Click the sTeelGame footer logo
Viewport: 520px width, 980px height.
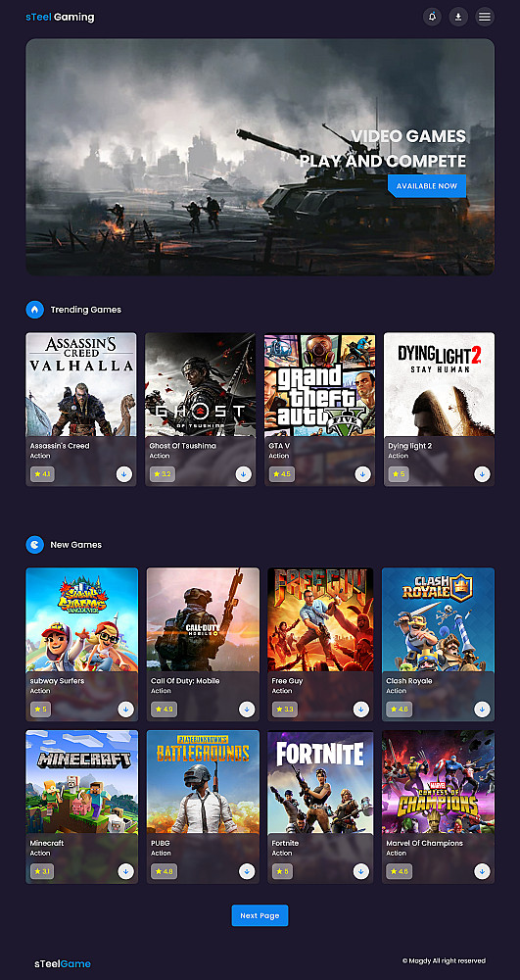click(x=63, y=963)
